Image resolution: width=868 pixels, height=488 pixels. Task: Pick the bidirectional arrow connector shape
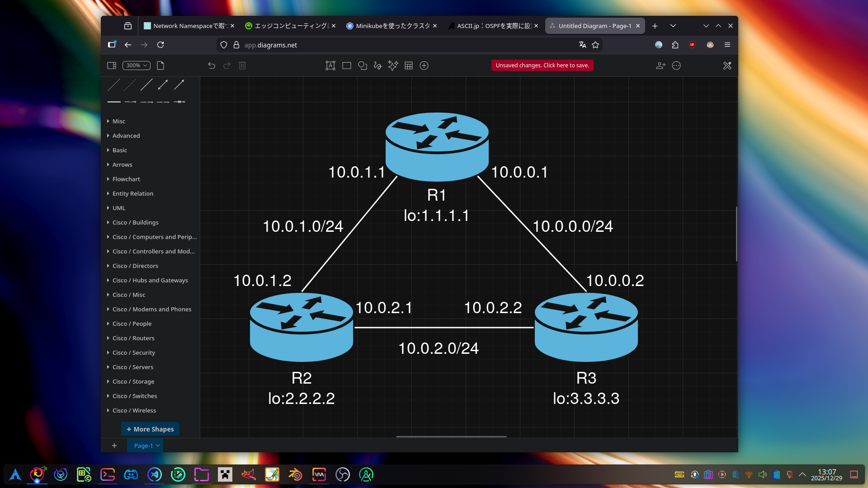163,84
